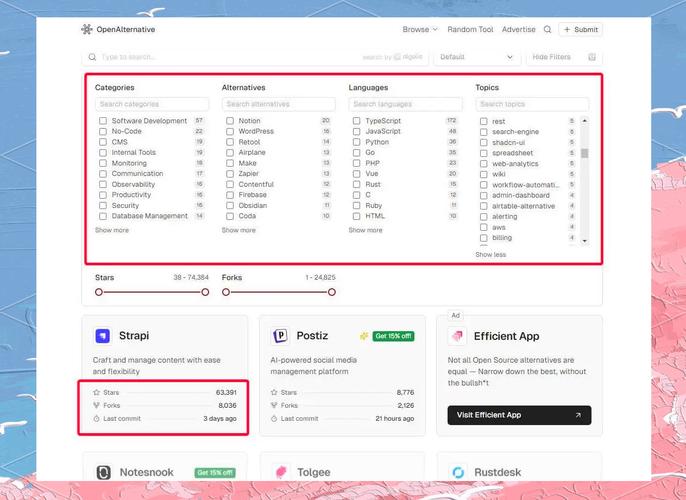686x500 pixels.
Task: Open the Advertise page
Action: click(518, 29)
